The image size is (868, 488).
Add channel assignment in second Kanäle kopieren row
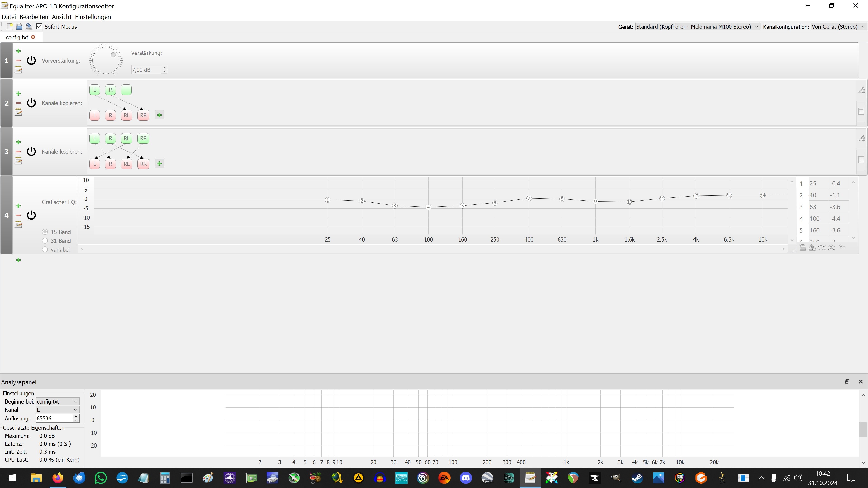[159, 164]
